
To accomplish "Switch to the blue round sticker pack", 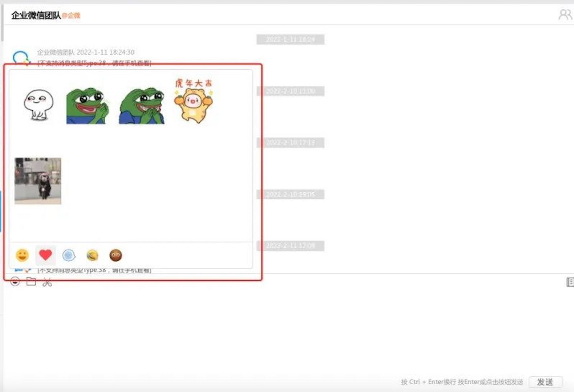I will [69, 256].
